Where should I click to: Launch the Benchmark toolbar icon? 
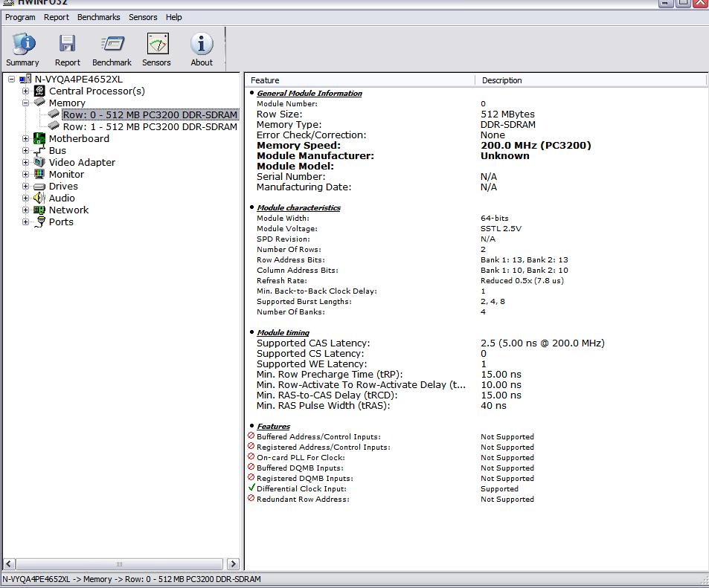[112, 44]
